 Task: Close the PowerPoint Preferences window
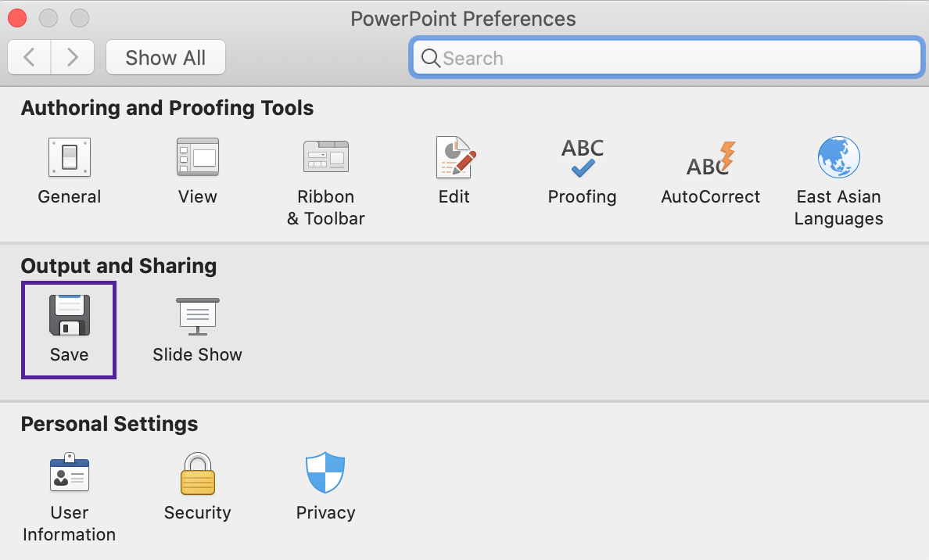(17, 18)
